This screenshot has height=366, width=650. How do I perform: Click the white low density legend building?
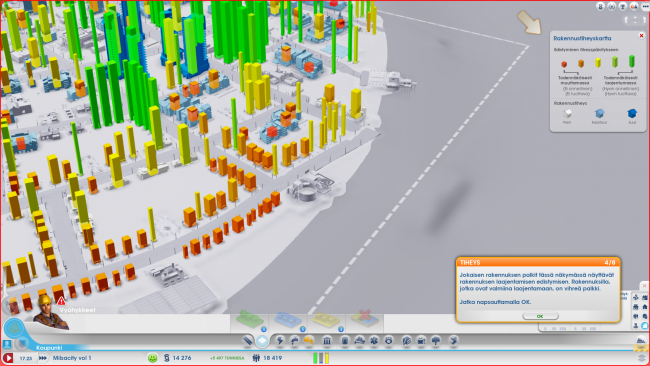[567, 114]
